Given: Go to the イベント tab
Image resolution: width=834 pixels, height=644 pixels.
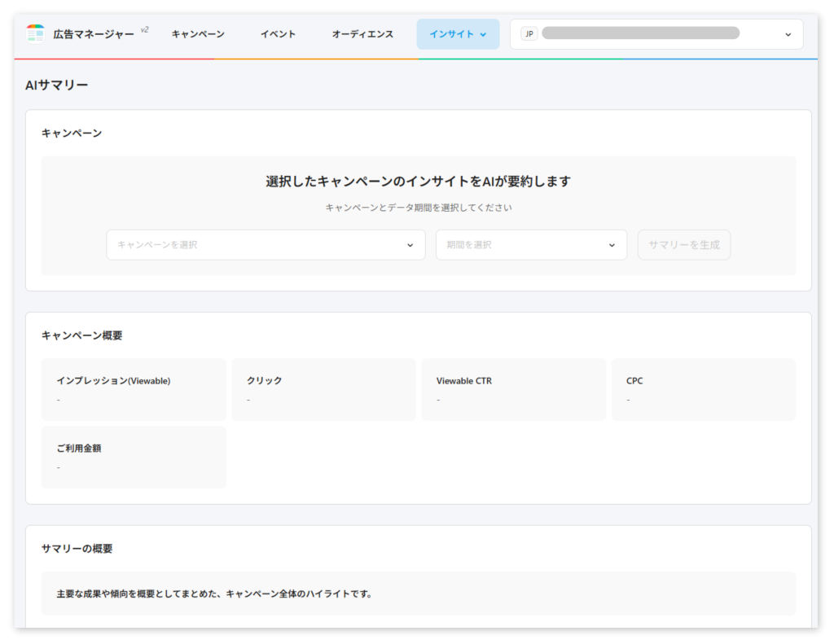Looking at the screenshot, I should [x=278, y=34].
